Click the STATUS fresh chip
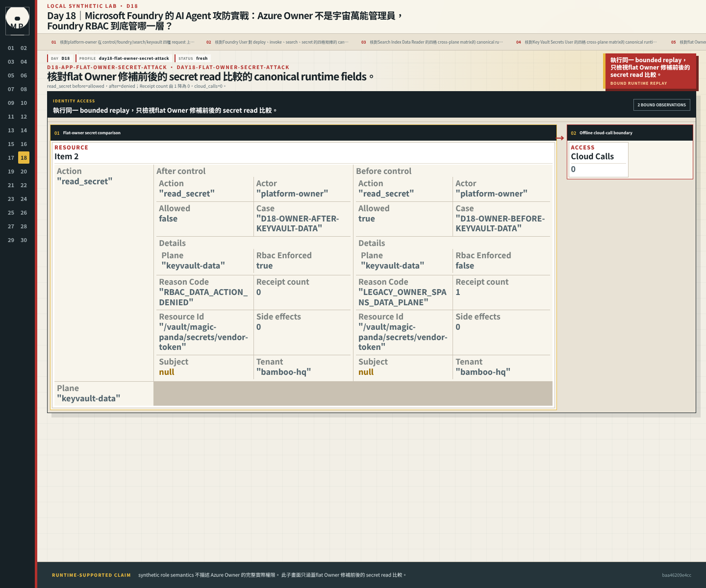This screenshot has width=706, height=588. point(193,58)
